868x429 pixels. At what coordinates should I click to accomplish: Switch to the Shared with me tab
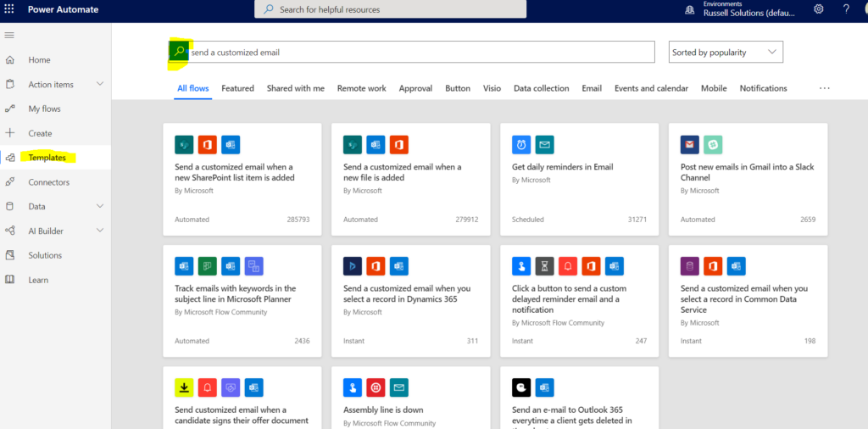(x=296, y=88)
